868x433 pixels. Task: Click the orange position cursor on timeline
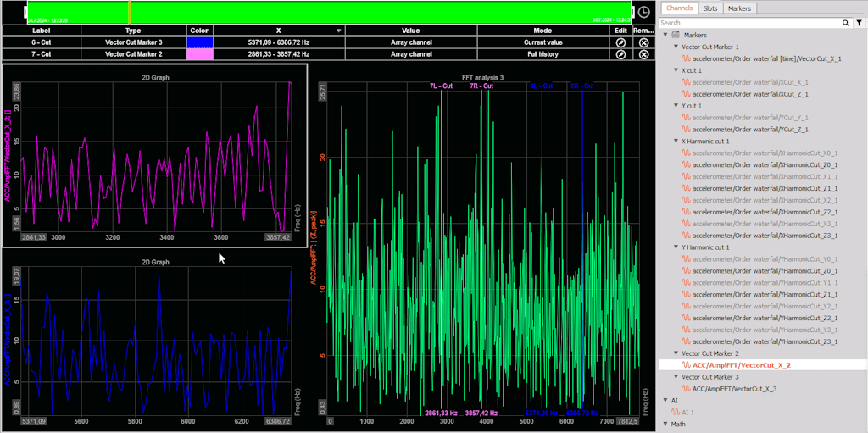[129, 12]
